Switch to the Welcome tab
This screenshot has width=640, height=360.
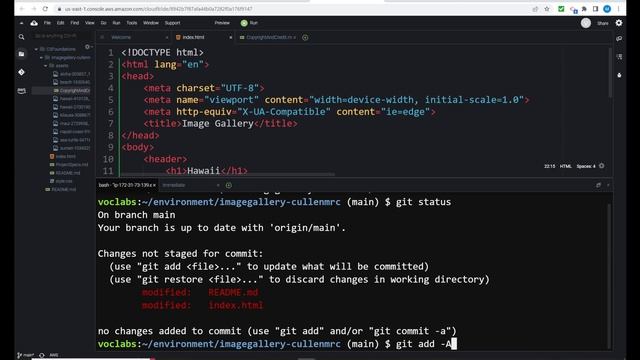point(133,38)
